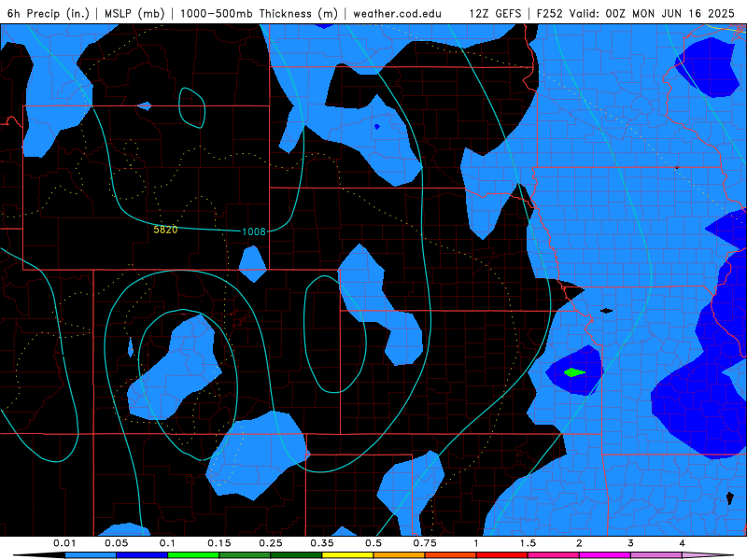Viewport: 747px width, 560px height.
Task: Select the dark green swatch after 0.25
Action: click(296, 555)
